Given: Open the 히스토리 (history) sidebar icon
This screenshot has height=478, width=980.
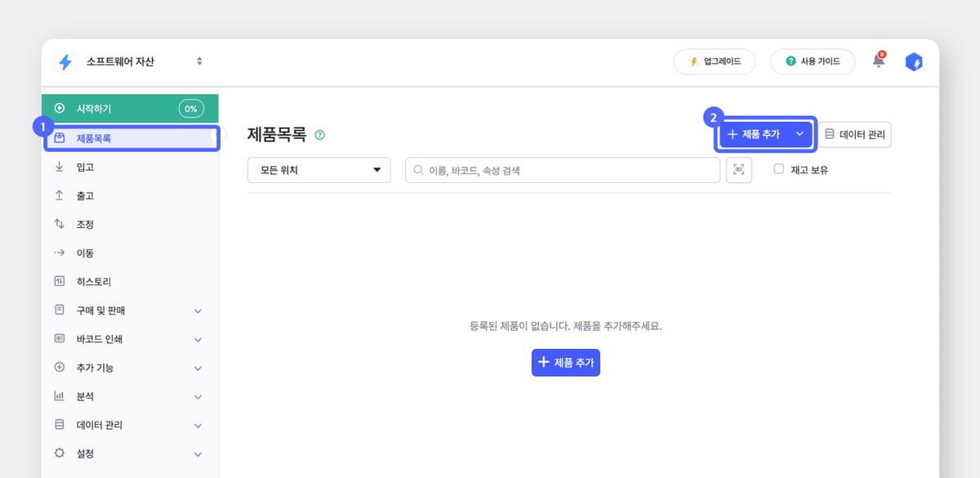Looking at the screenshot, I should pyautogui.click(x=60, y=280).
